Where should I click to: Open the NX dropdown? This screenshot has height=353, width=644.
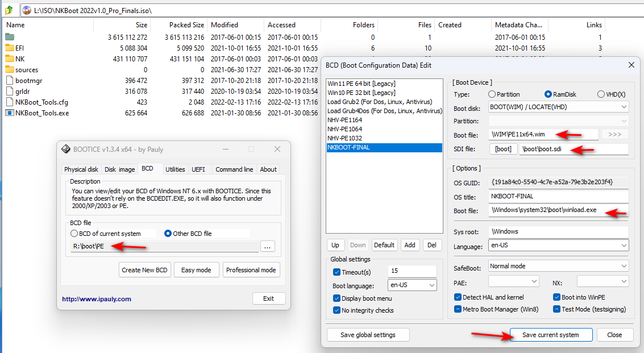603,281
